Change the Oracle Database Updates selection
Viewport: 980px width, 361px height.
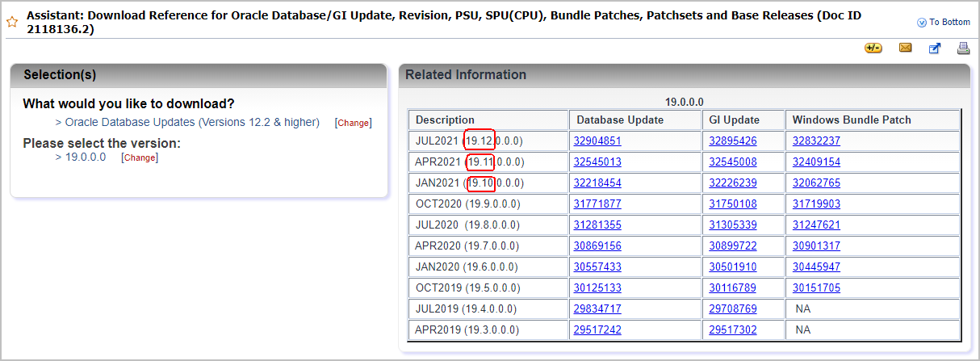click(353, 123)
